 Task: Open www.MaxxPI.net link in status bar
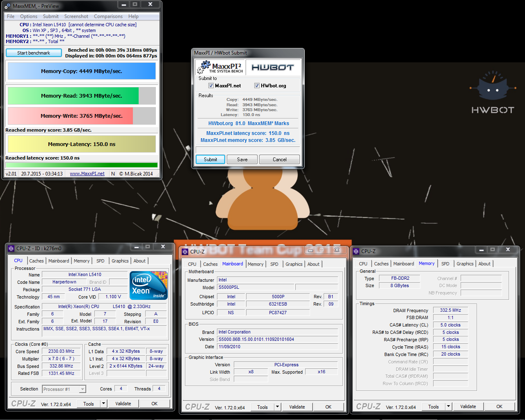coord(87,174)
